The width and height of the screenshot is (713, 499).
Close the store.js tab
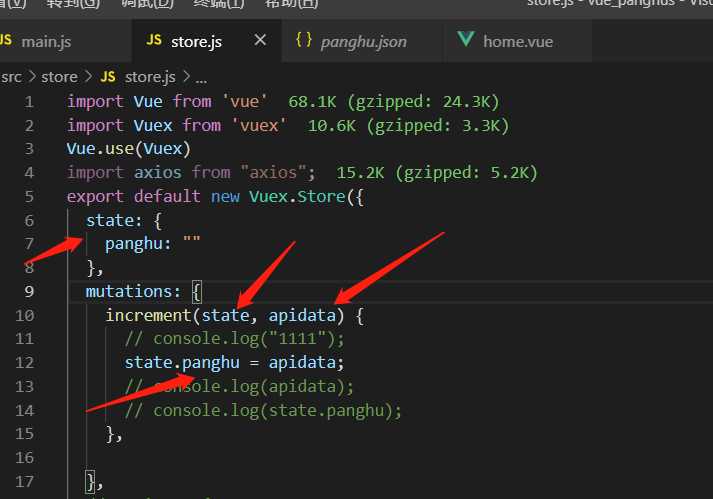[260, 40]
